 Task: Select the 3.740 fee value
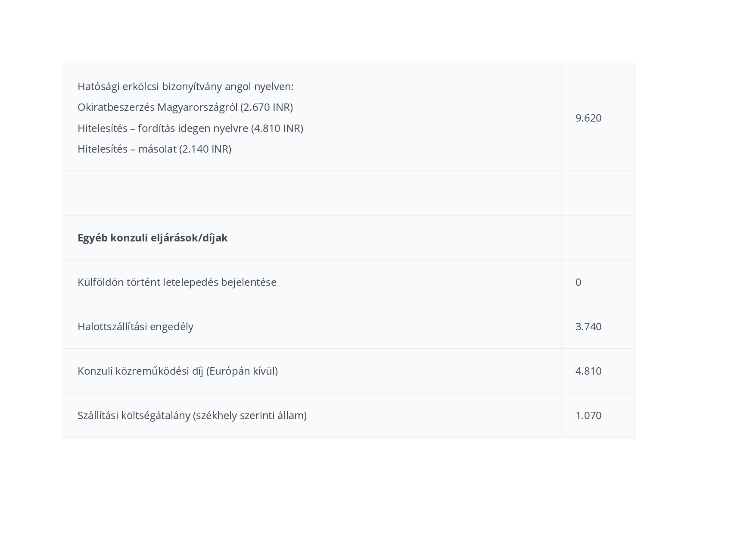588,326
